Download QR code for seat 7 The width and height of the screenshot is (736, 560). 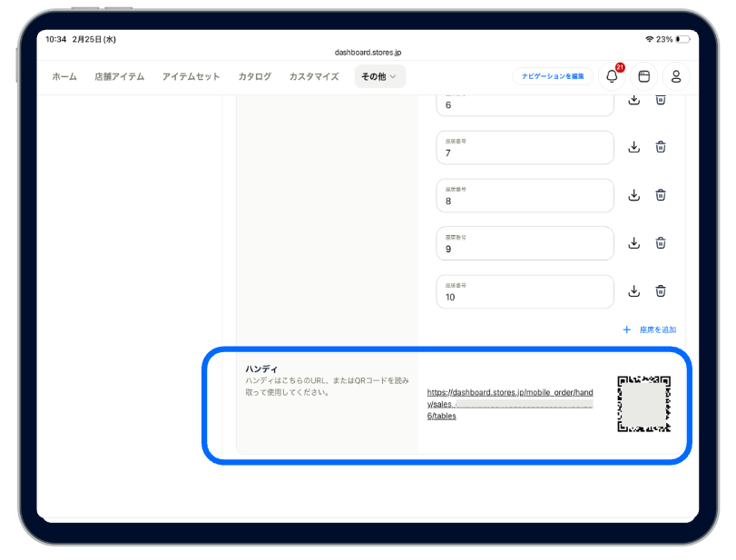click(x=634, y=147)
